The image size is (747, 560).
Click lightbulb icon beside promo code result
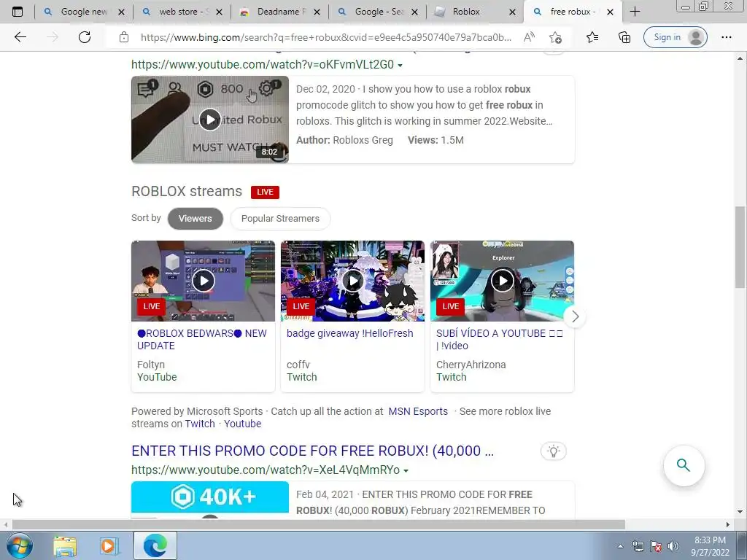pyautogui.click(x=553, y=451)
